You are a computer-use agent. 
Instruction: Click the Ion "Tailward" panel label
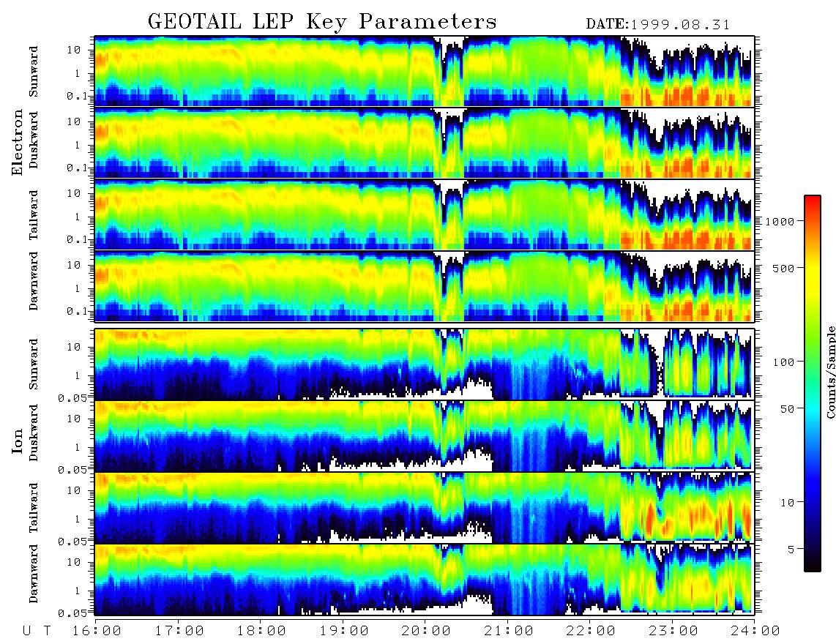33,508
